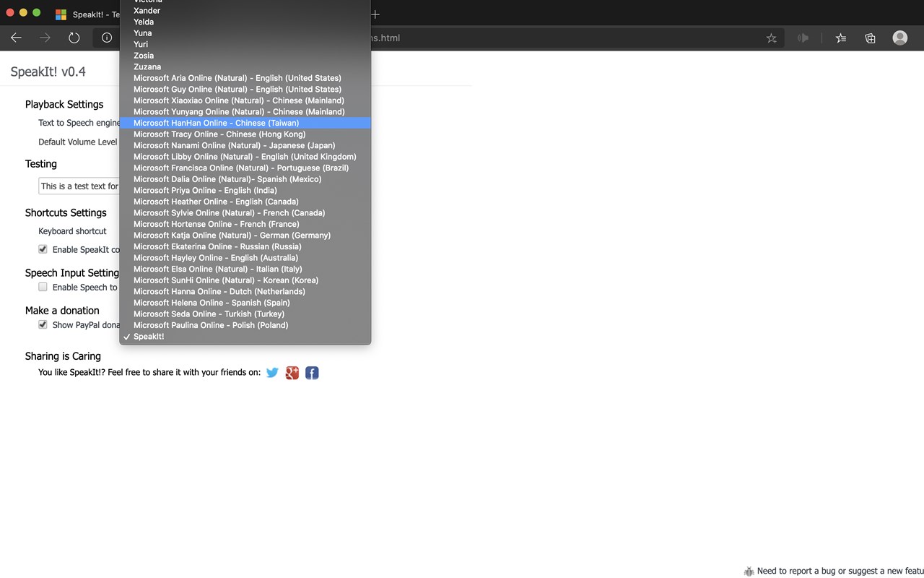924x578 pixels.
Task: Open the user profile avatar
Action: [899, 38]
